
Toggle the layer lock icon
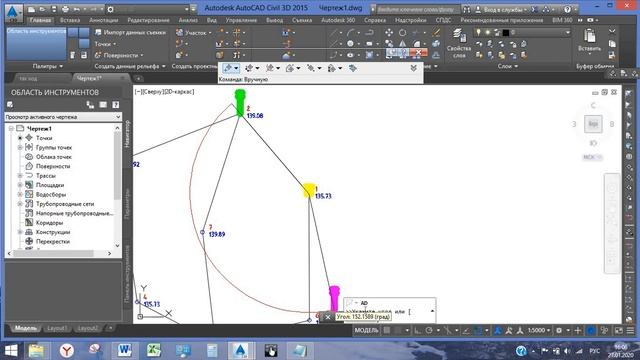pos(497,32)
